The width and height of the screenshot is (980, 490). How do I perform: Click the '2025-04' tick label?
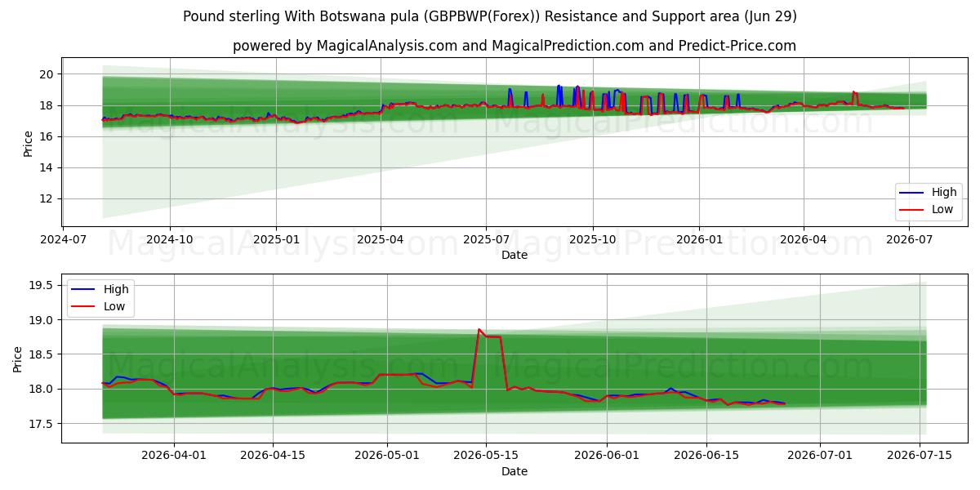click(381, 239)
